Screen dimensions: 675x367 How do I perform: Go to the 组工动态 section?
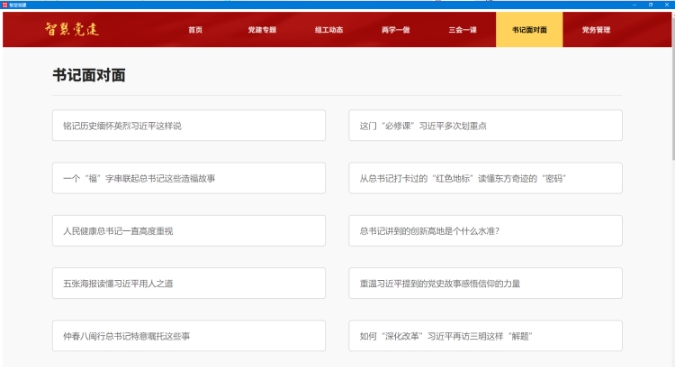pyautogui.click(x=328, y=30)
